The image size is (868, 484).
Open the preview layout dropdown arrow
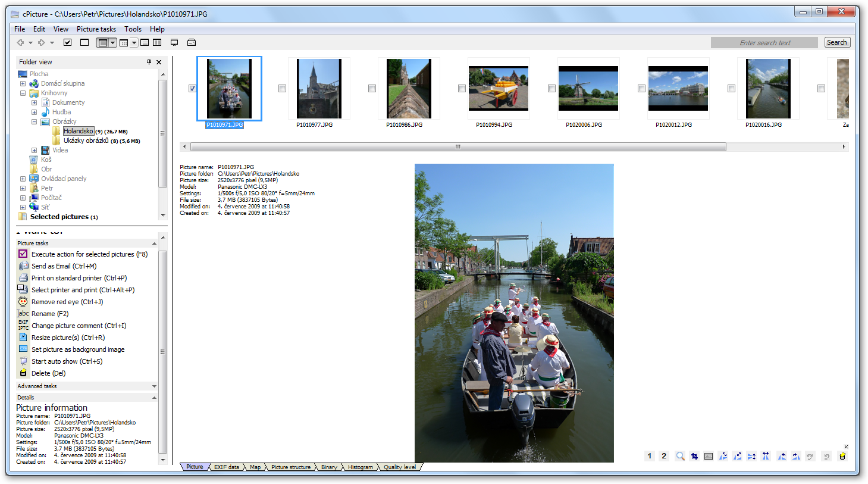click(x=113, y=42)
